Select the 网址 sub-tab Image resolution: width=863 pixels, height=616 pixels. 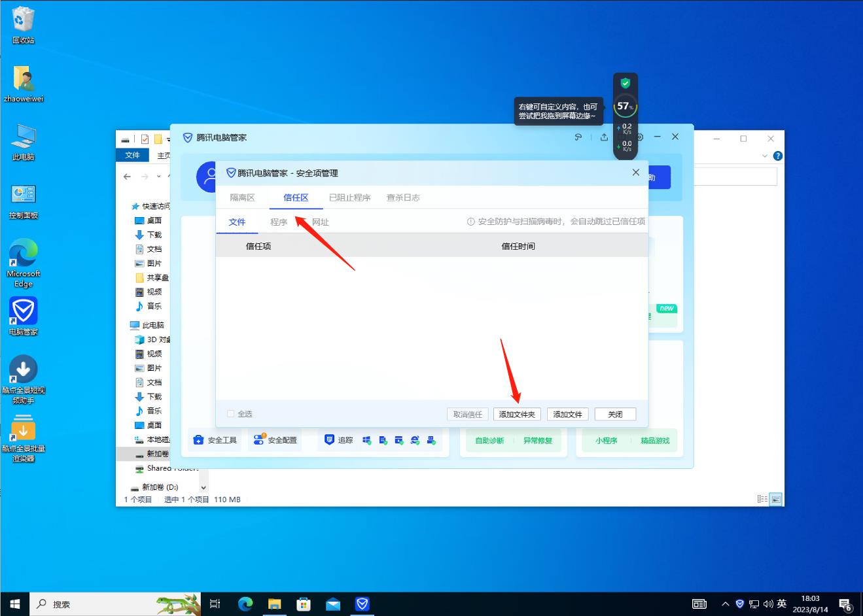pos(321,222)
